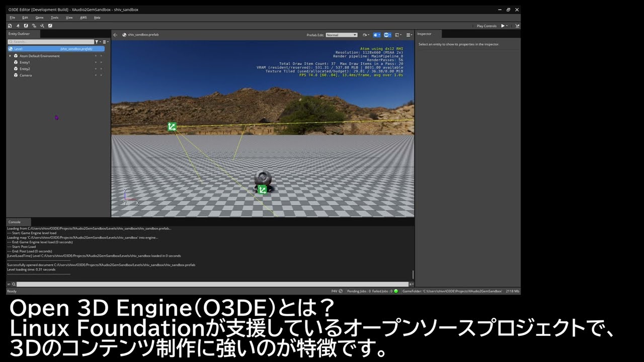This screenshot has height=362, width=644.
Task: Select the Level root row
Action: [56, 49]
